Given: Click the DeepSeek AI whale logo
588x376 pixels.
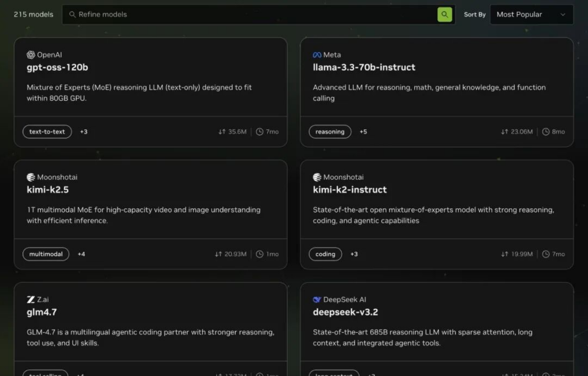Looking at the screenshot, I should coord(317,299).
